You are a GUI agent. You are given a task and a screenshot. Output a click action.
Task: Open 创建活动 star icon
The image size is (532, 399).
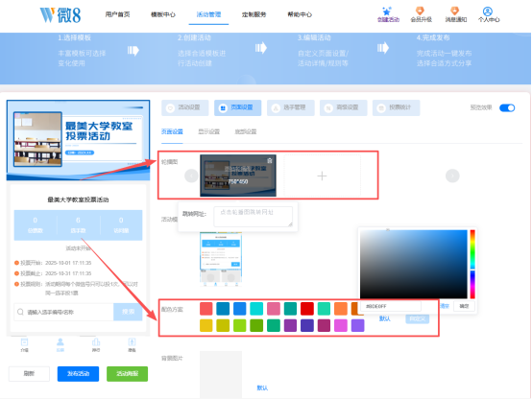point(387,12)
